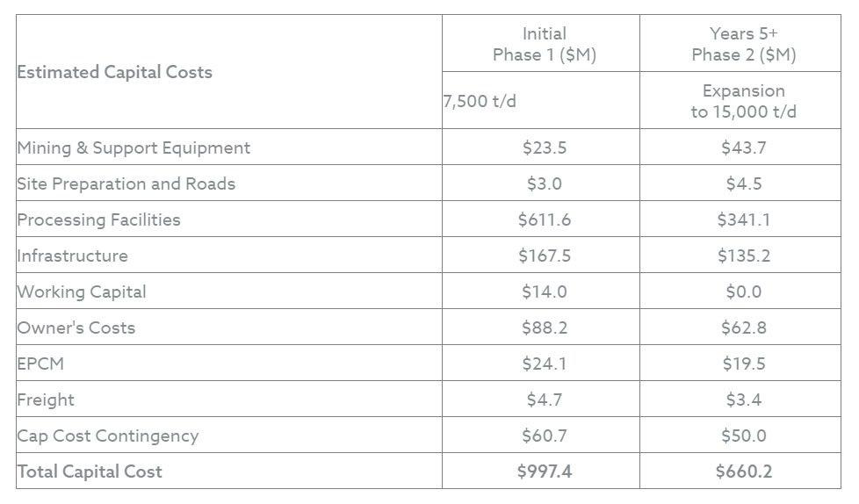Click the Owner's Costs row label
859x504 pixels.
tap(76, 328)
